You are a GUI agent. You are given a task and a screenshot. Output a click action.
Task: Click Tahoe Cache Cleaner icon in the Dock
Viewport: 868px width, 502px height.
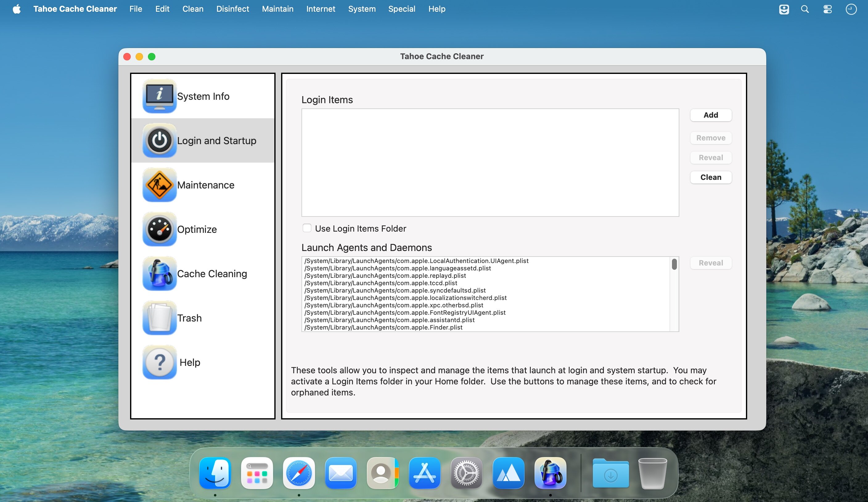tap(551, 473)
